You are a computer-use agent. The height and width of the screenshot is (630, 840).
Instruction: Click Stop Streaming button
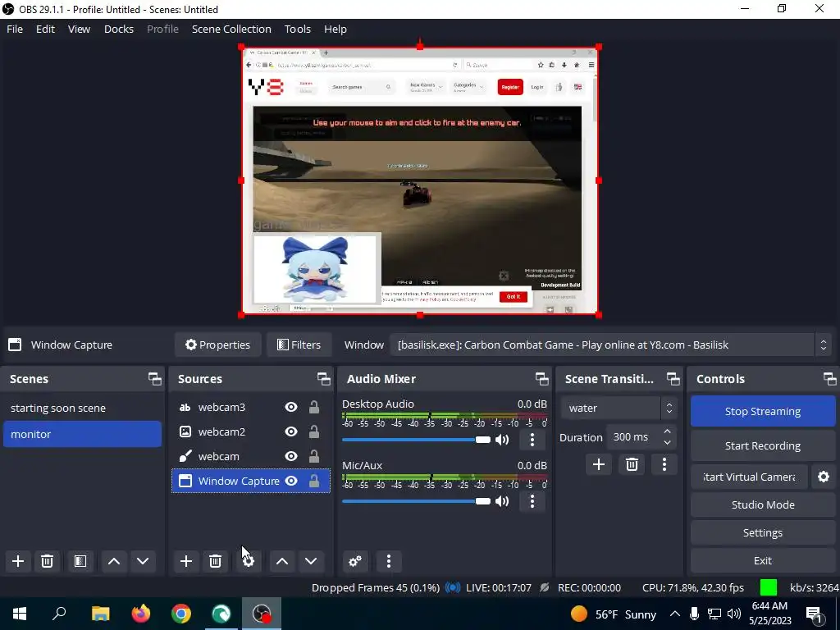click(762, 411)
